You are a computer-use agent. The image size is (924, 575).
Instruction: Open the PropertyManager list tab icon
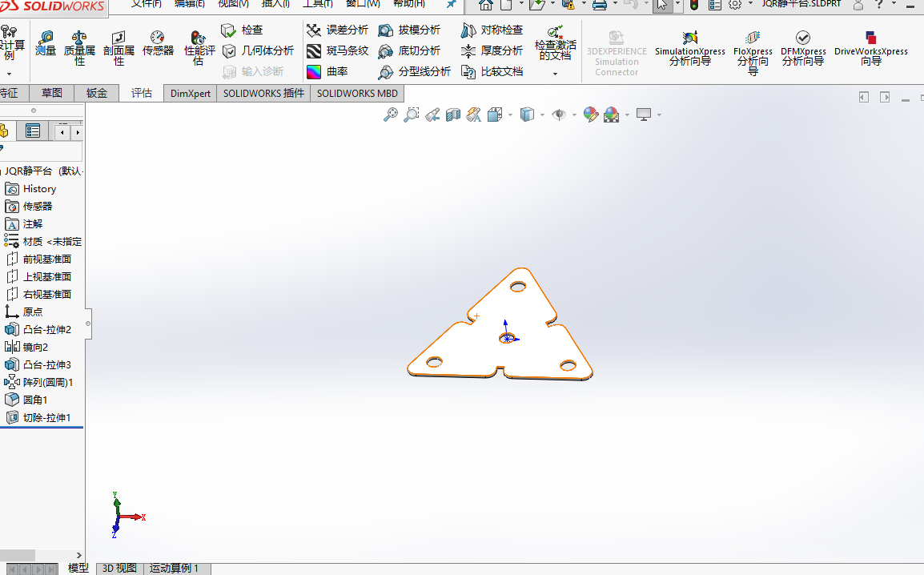click(32, 131)
